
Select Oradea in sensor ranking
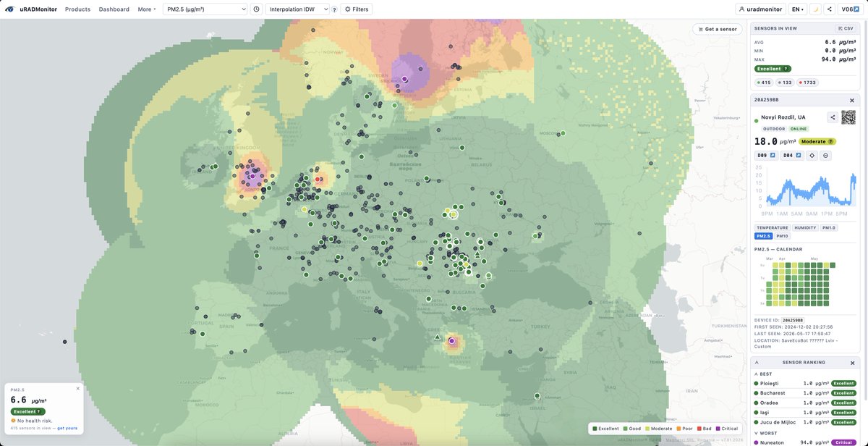(804, 403)
